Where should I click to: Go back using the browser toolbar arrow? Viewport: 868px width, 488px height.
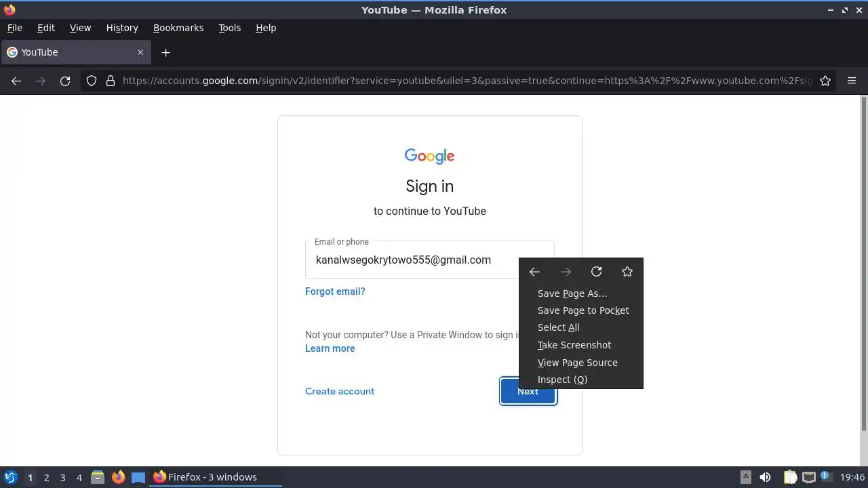click(x=16, y=81)
